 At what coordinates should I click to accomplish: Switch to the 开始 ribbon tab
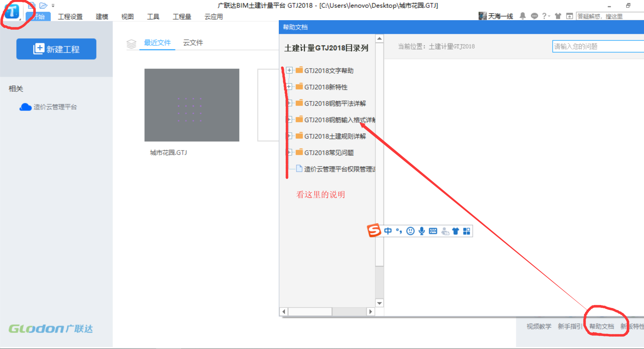(38, 16)
